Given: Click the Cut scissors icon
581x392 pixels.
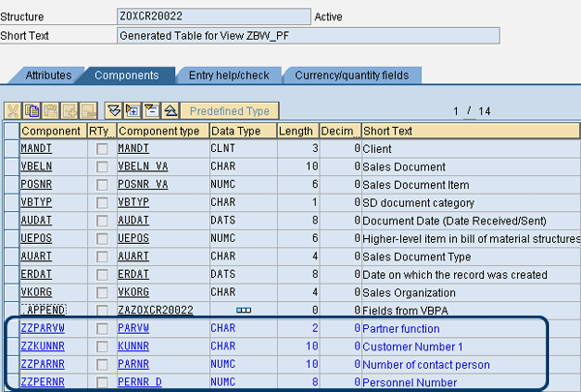Looking at the screenshot, I should 13,110.
